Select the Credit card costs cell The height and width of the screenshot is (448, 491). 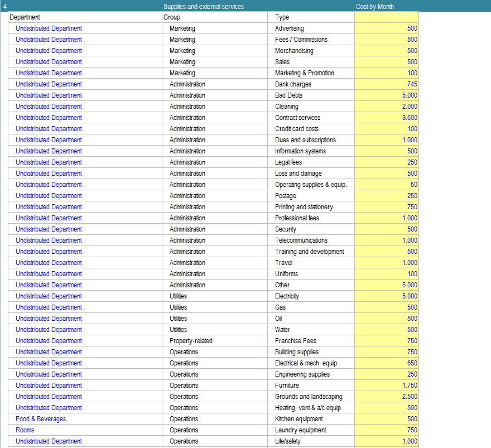pos(311,129)
